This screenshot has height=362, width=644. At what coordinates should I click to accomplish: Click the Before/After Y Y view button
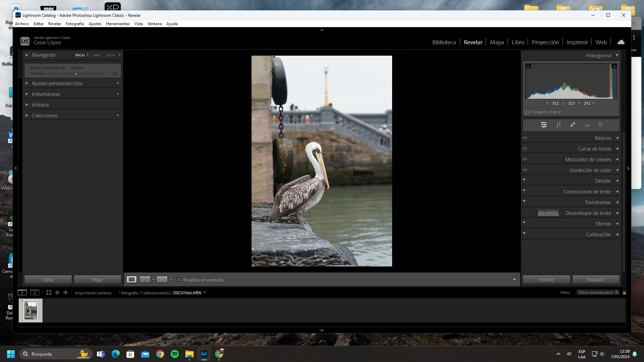162,280
